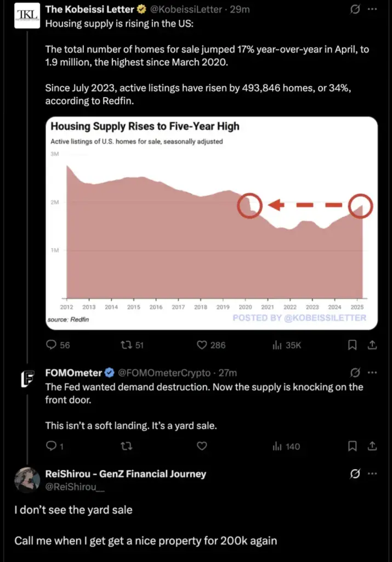Share the FOMOmeter reply
This screenshot has height=562, width=392.
(372, 446)
